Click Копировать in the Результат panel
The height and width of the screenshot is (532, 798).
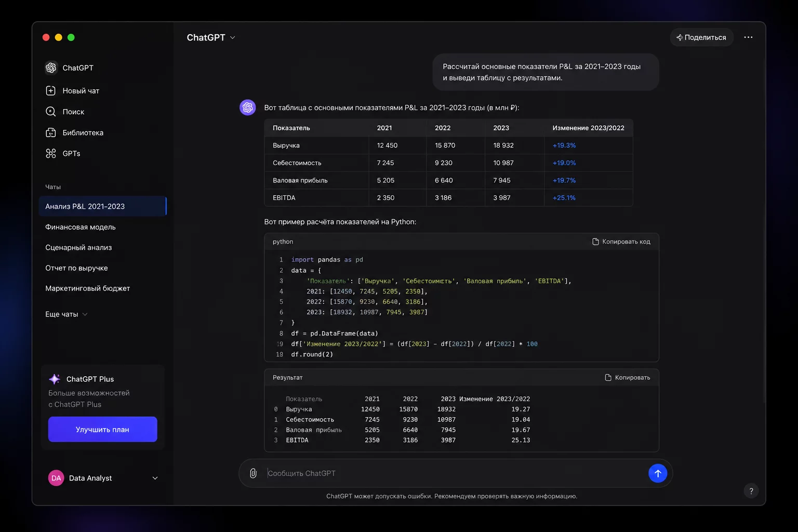coord(632,378)
